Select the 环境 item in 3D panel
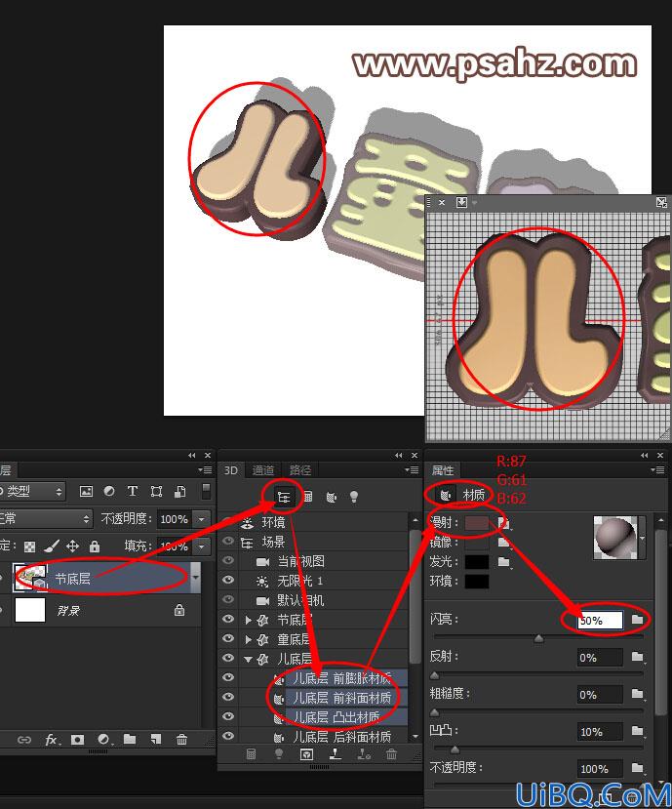This screenshot has height=809, width=672. 273,522
